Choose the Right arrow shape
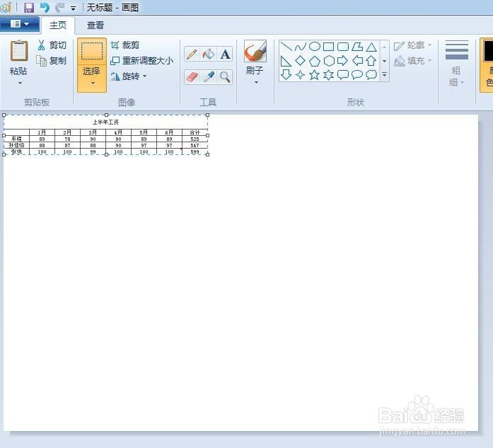The height and width of the screenshot is (448, 493). [x=343, y=61]
